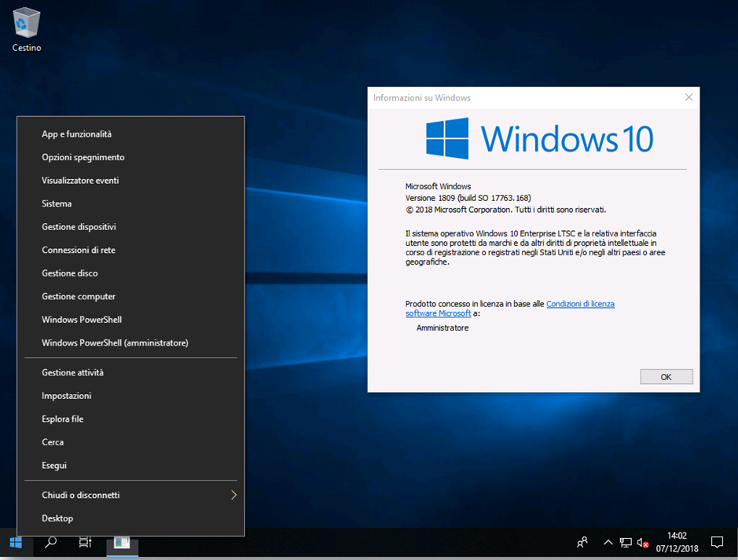
Task: Open Esplora file
Action: [130, 419]
